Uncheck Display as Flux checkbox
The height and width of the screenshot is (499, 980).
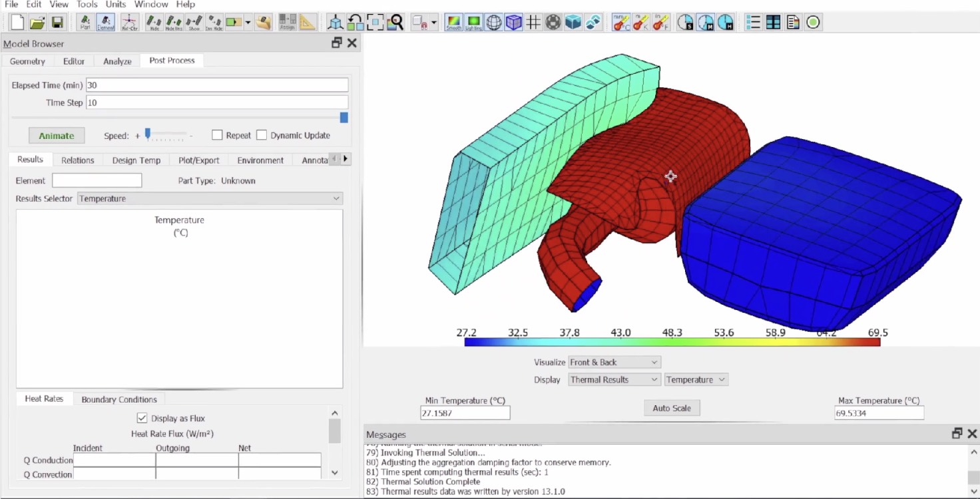(x=142, y=418)
